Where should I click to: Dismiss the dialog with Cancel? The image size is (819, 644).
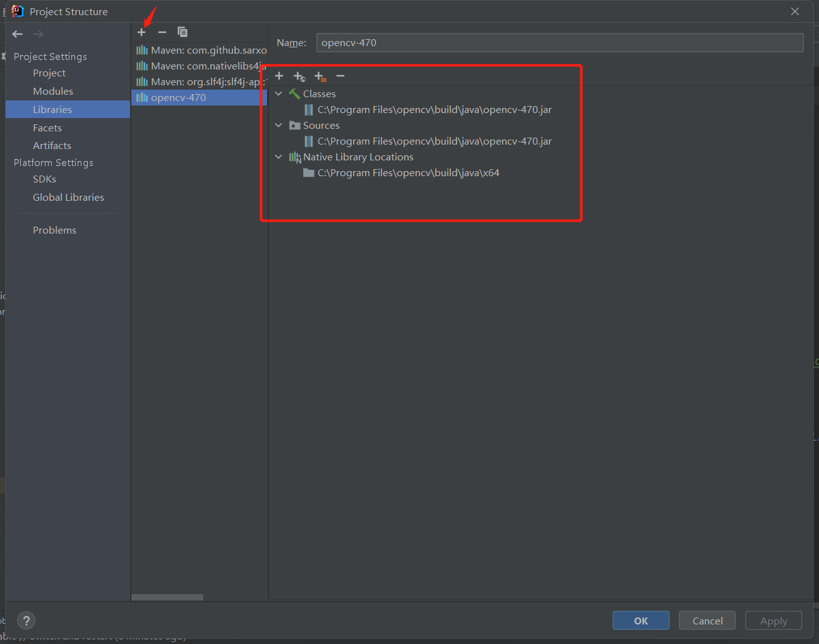click(x=707, y=620)
